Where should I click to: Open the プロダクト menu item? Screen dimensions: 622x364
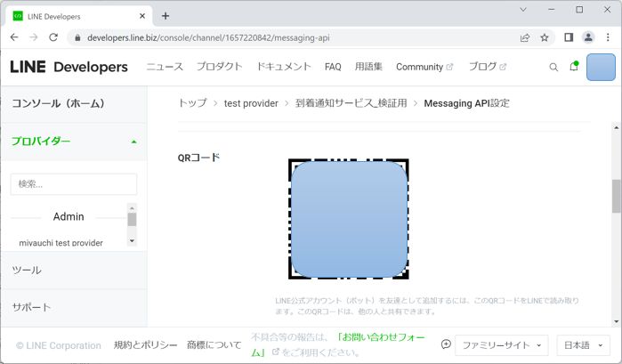pyautogui.click(x=220, y=67)
